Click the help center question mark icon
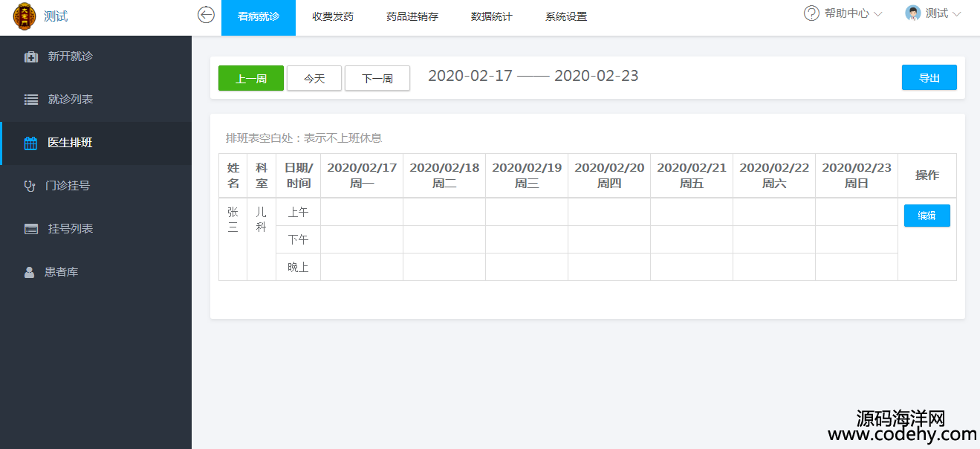980x449 pixels. pyautogui.click(x=811, y=13)
